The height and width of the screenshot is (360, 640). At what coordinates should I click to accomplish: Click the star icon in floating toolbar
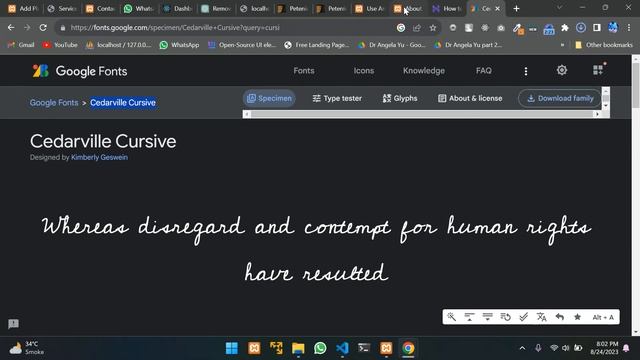[x=577, y=317]
